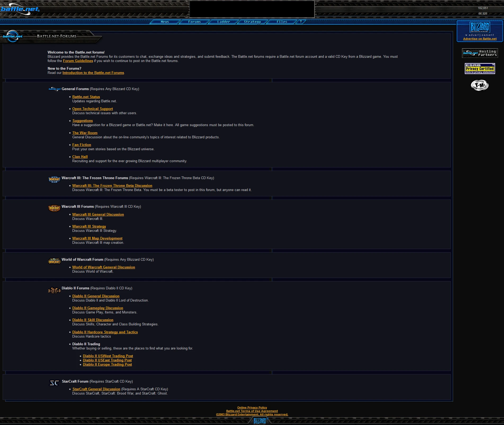Viewport: 504px width, 425px height.
Task: Open Diablo II Europe Trading Post
Action: (108, 365)
